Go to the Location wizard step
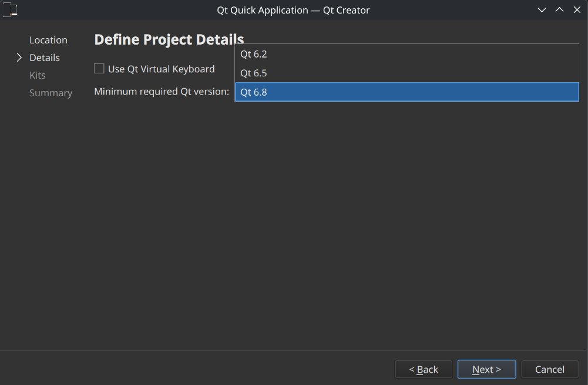The height and width of the screenshot is (385, 588). [x=48, y=40]
